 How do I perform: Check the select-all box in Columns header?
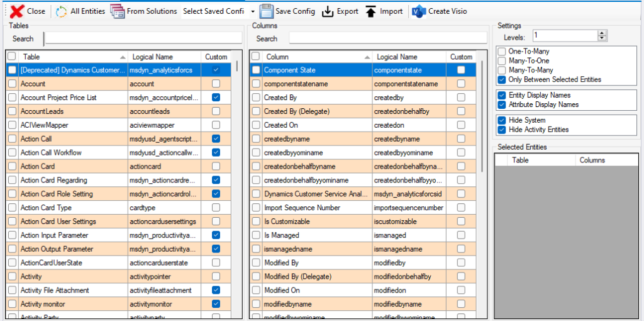click(x=256, y=56)
